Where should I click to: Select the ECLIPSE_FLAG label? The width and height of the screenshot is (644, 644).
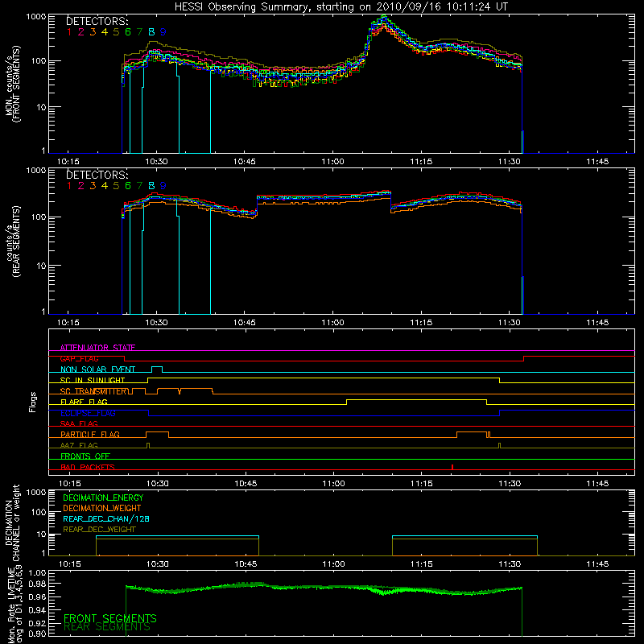click(x=89, y=413)
